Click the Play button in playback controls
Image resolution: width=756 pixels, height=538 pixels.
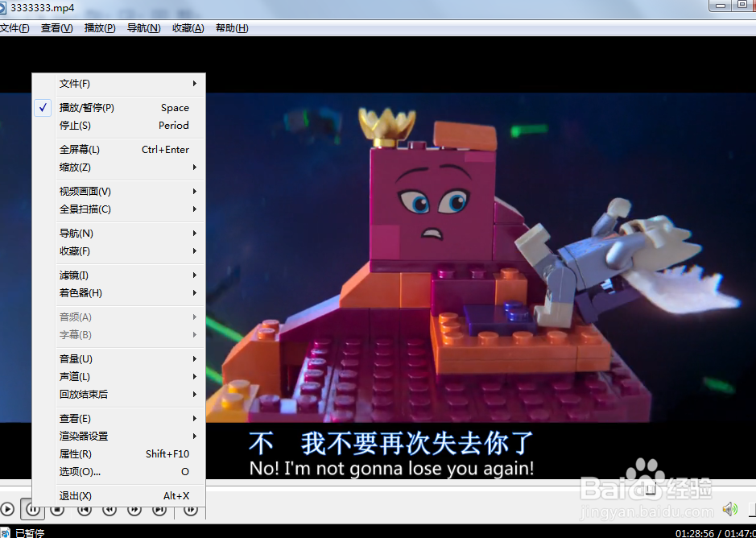pyautogui.click(x=8, y=508)
